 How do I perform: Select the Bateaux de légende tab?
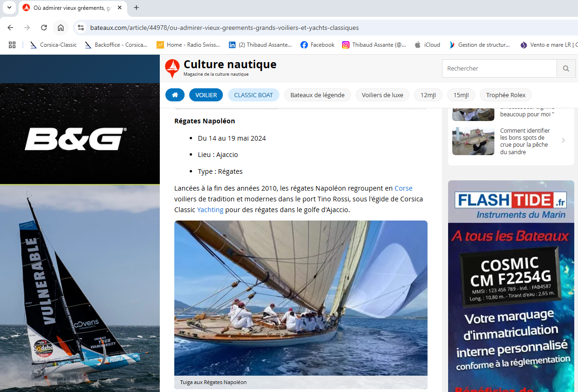[317, 95]
